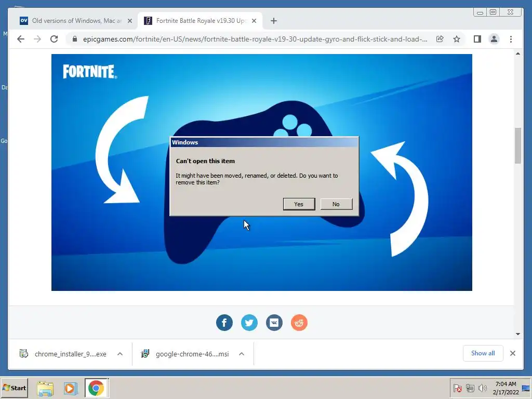Reload the Fortnite news page
532x399 pixels.
click(x=54, y=39)
